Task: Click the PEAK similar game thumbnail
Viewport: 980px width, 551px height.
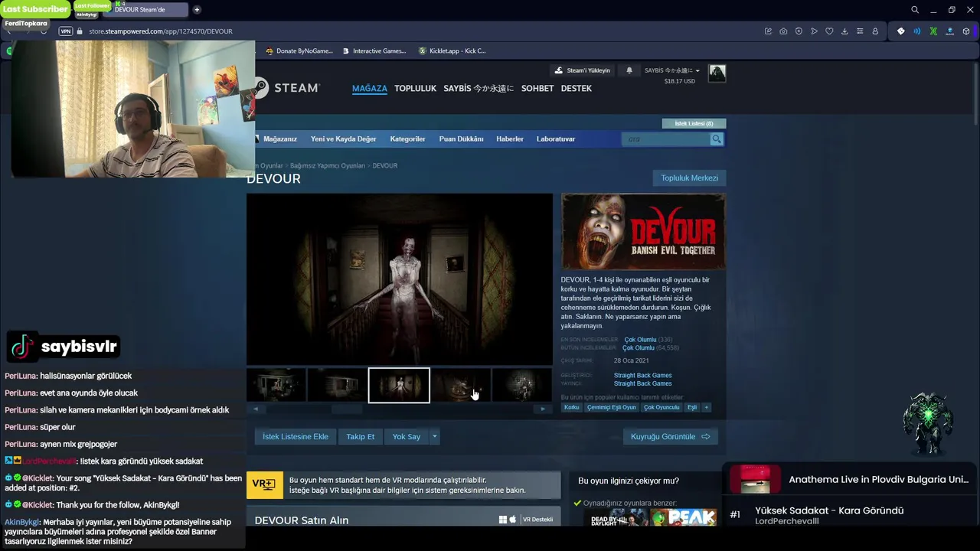Action: [683, 518]
